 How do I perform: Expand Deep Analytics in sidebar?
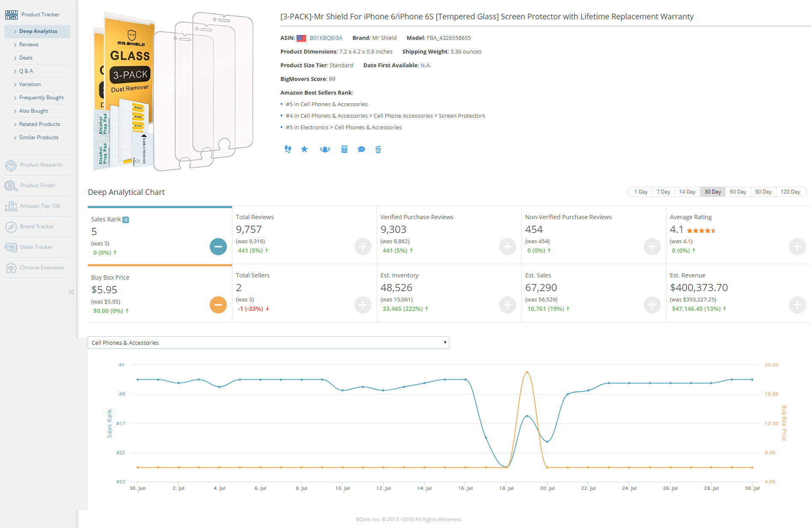tap(37, 31)
